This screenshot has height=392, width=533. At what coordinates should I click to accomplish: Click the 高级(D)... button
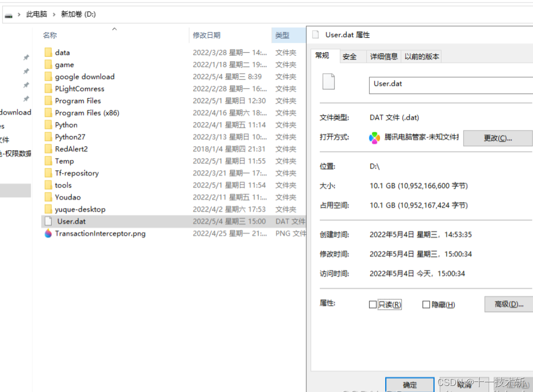pos(508,304)
